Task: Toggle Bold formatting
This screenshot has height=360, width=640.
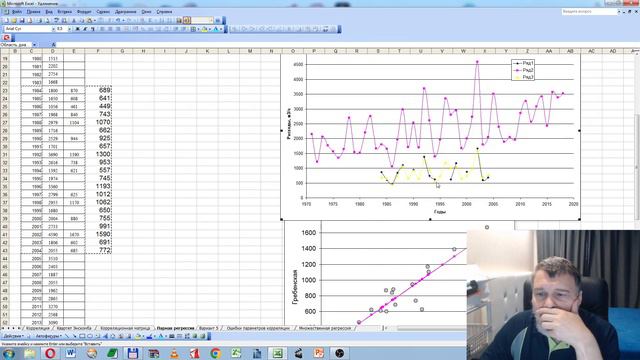Action: tap(78, 29)
